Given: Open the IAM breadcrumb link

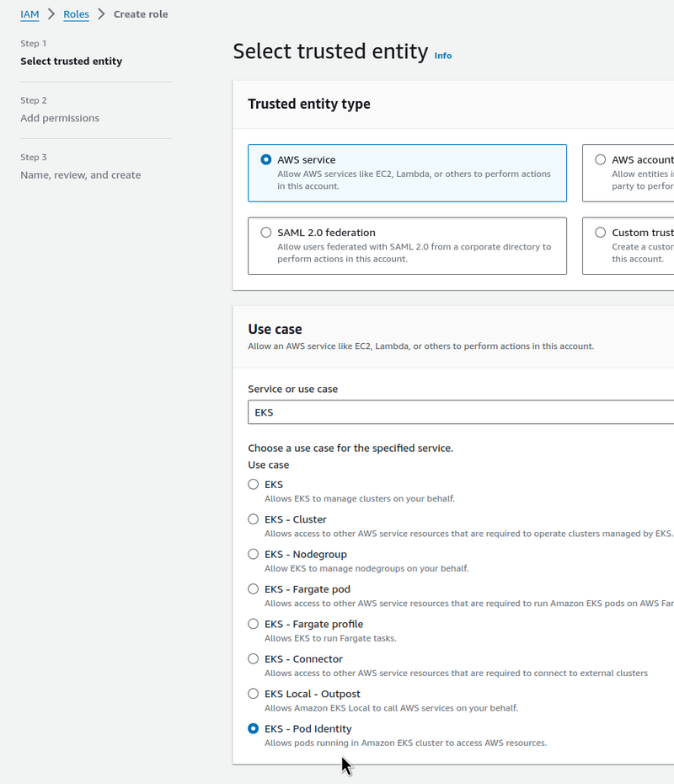Looking at the screenshot, I should (x=29, y=14).
